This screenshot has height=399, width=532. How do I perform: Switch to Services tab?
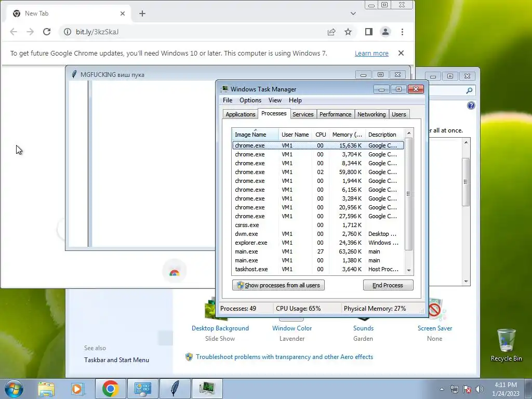pyautogui.click(x=303, y=114)
